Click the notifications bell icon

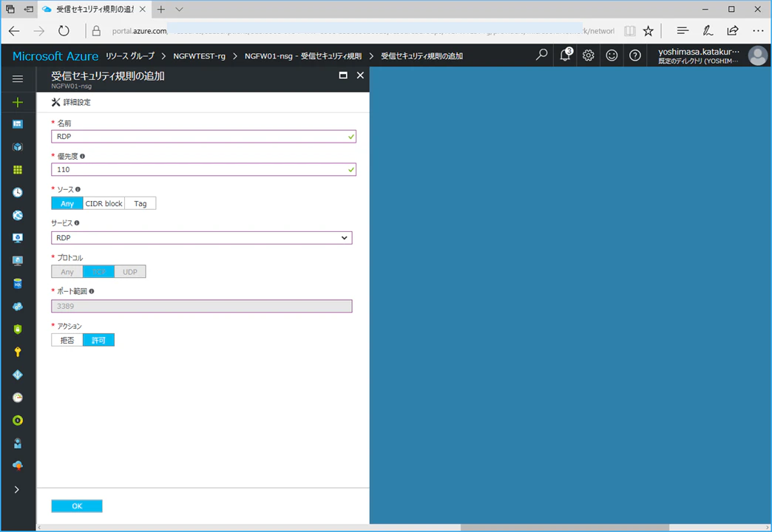(565, 55)
